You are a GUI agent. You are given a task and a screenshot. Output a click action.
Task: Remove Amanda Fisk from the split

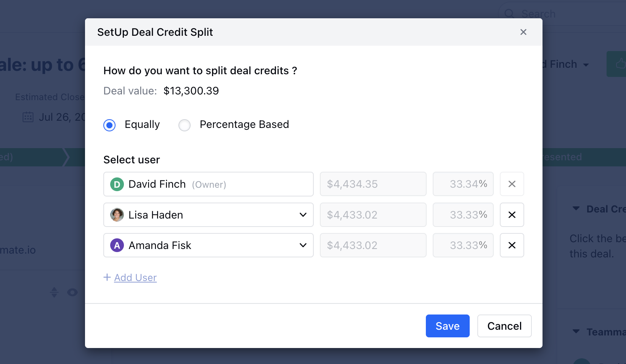(512, 245)
